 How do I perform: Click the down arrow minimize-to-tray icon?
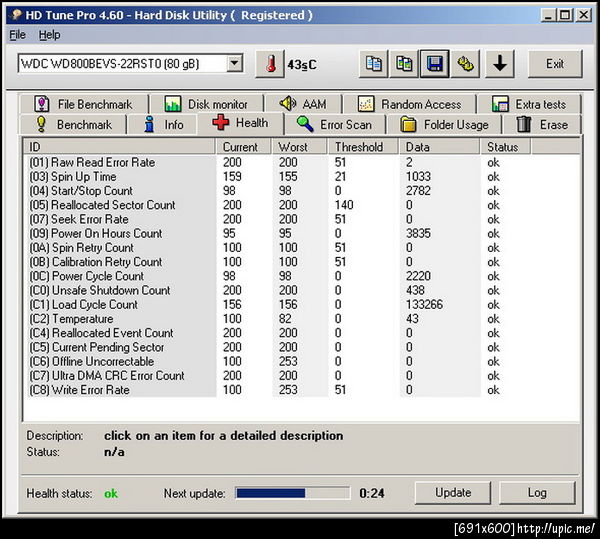click(x=500, y=64)
